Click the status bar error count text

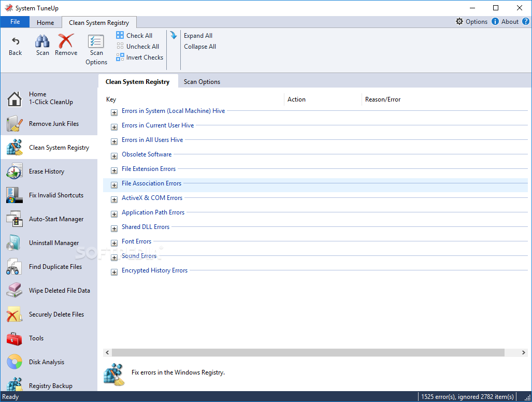tap(467, 397)
